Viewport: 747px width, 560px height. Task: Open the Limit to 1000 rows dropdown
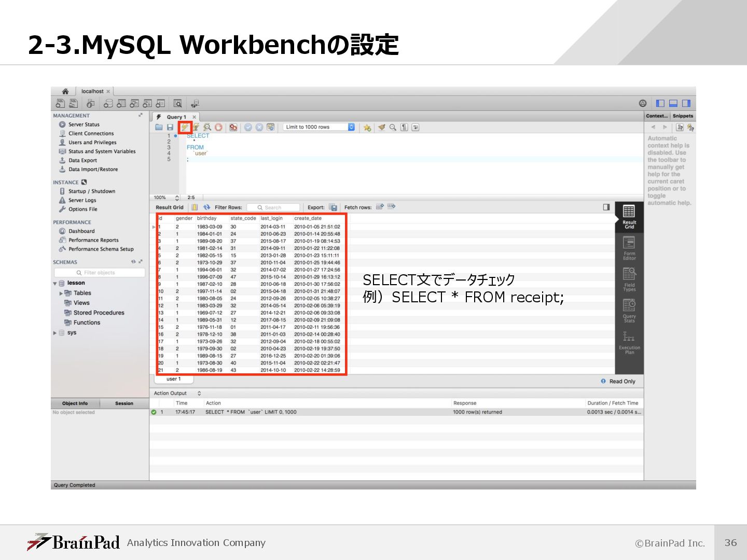[319, 127]
